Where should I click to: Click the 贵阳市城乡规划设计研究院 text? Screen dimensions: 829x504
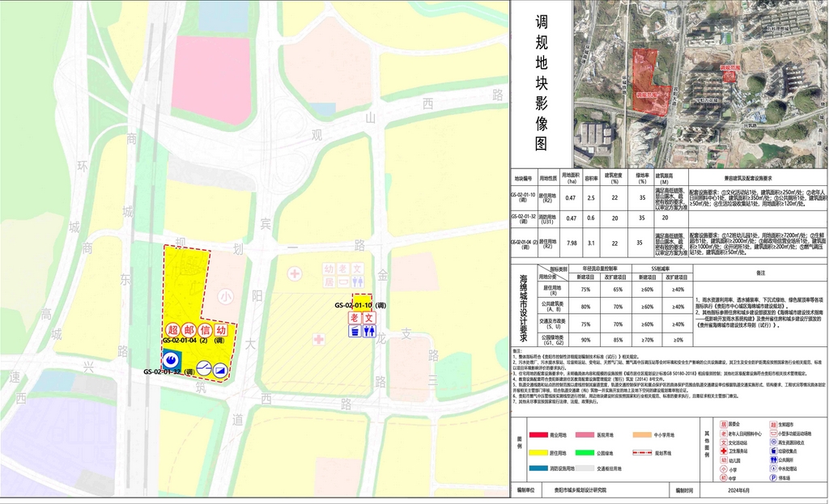[580, 488]
